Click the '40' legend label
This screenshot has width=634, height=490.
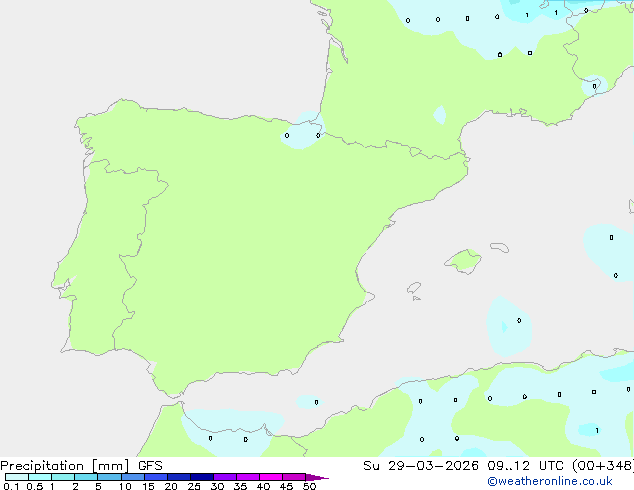263,486
